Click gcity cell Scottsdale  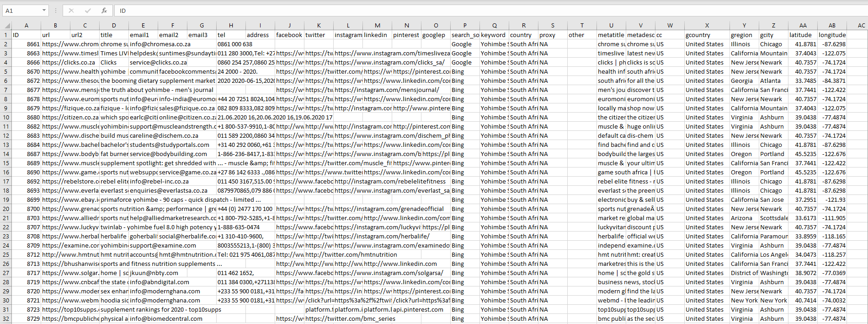pos(774,218)
